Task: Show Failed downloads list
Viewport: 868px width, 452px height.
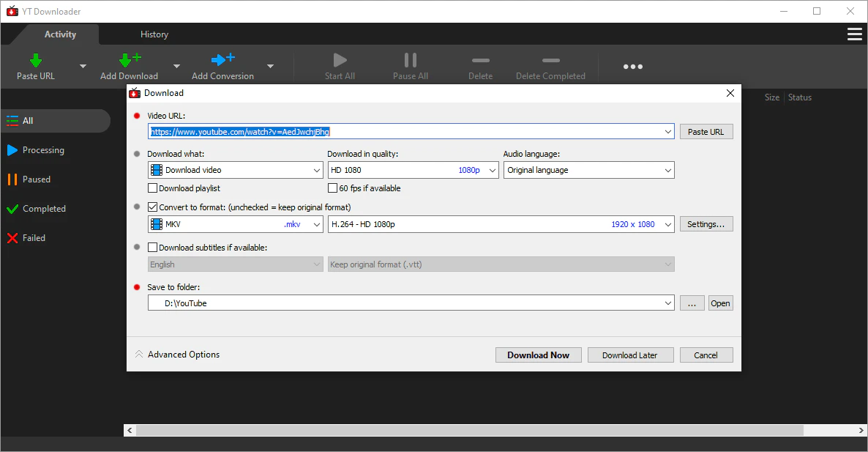Action: [34, 238]
